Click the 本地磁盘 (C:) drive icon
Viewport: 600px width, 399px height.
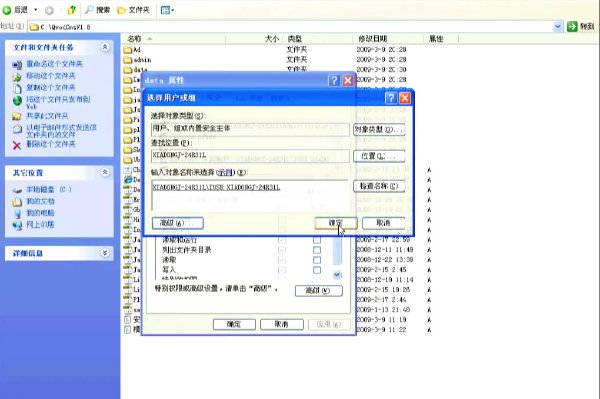click(17, 190)
